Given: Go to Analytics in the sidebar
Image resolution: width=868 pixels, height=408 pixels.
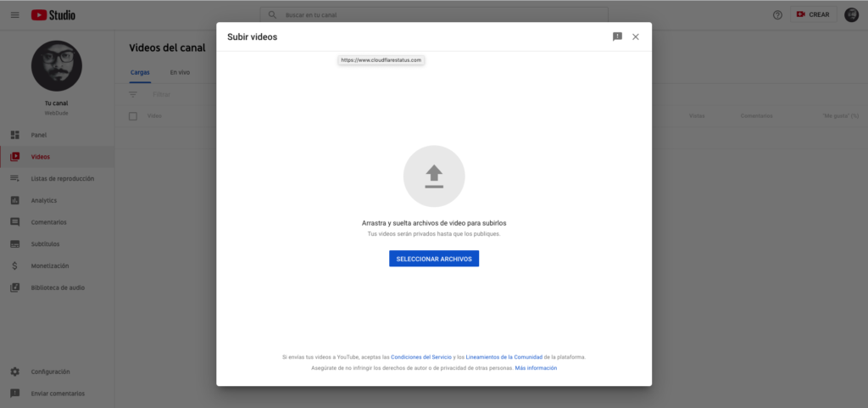Looking at the screenshot, I should 43,200.
